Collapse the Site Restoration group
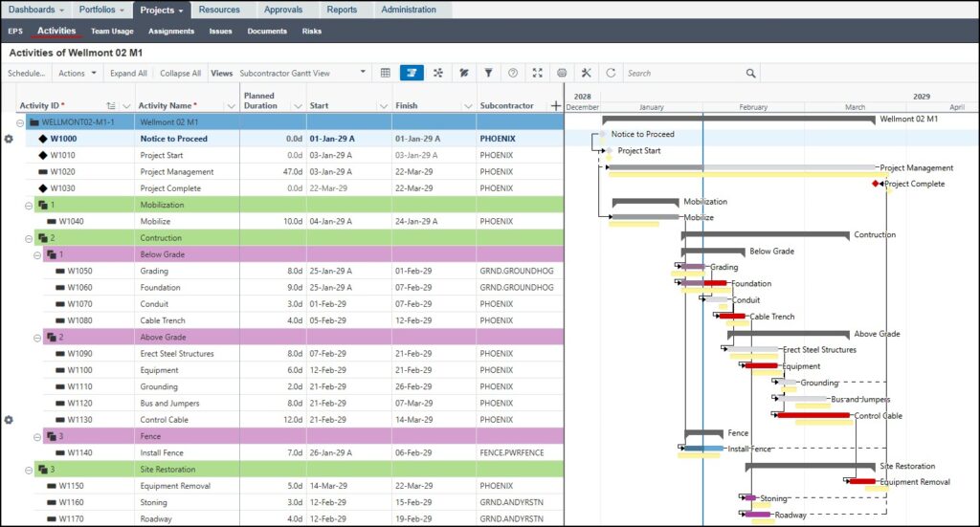The width and height of the screenshot is (980, 527). (28, 470)
